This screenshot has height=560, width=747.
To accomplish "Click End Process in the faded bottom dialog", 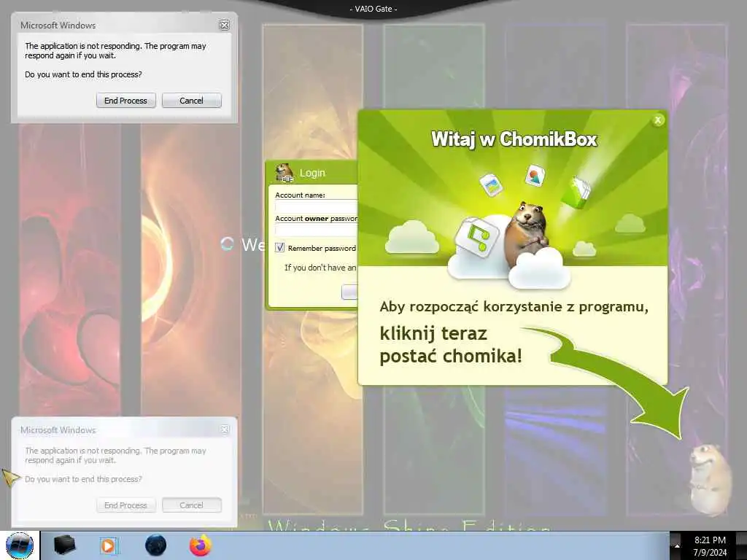I will click(x=125, y=505).
